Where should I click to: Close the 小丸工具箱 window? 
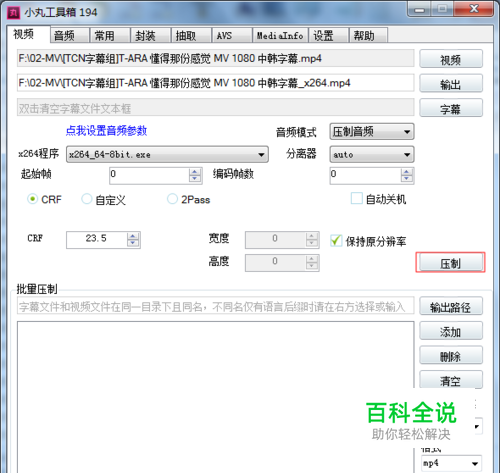tap(474, 9)
